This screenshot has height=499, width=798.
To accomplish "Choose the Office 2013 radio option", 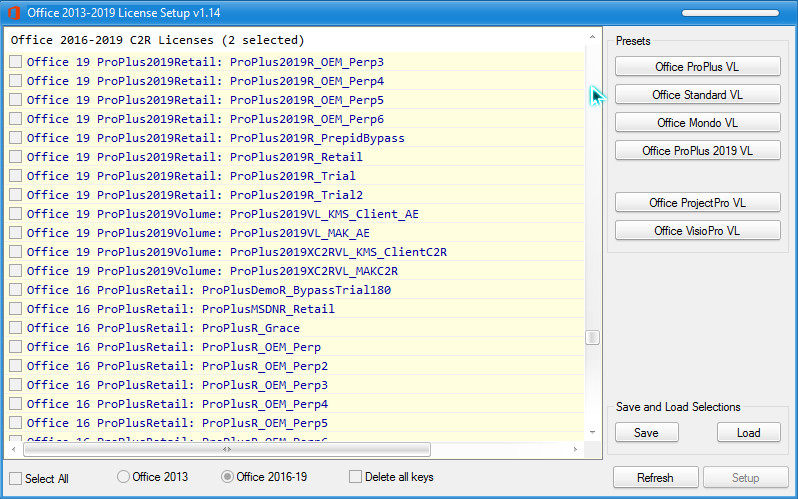I will coord(123,477).
